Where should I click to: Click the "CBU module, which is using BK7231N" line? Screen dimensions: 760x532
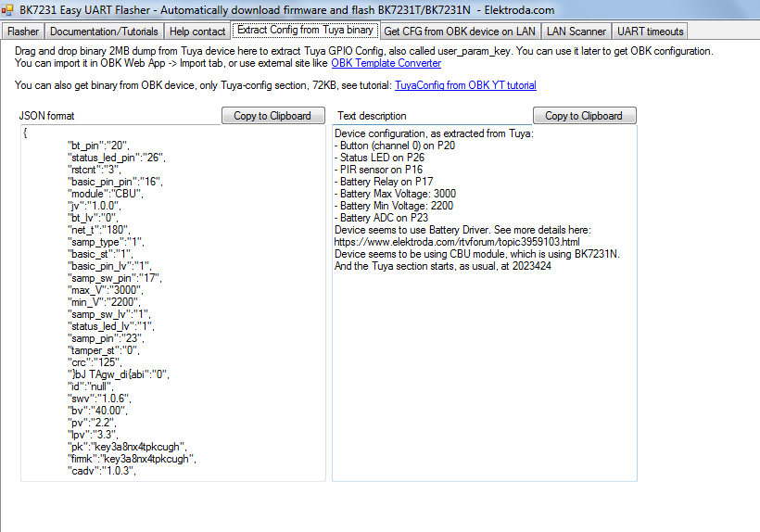coord(477,254)
